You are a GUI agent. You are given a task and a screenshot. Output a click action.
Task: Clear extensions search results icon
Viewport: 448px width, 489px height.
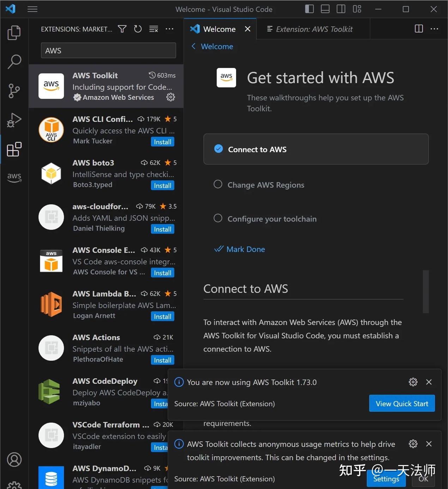[154, 29]
